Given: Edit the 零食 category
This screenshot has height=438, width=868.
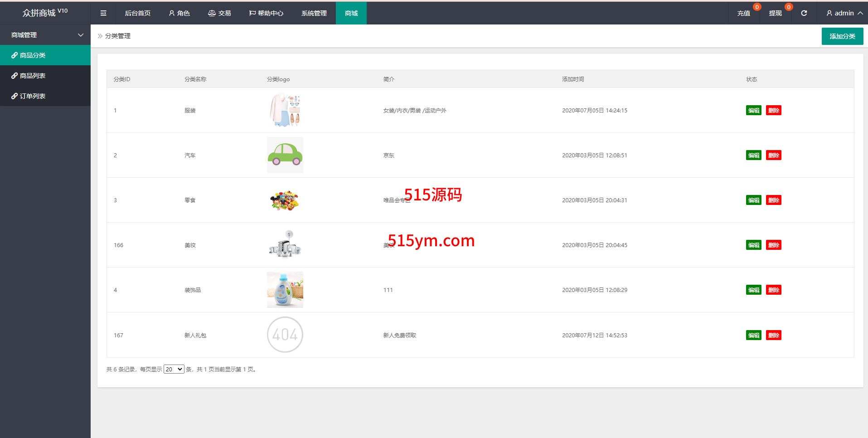Looking at the screenshot, I should (754, 200).
